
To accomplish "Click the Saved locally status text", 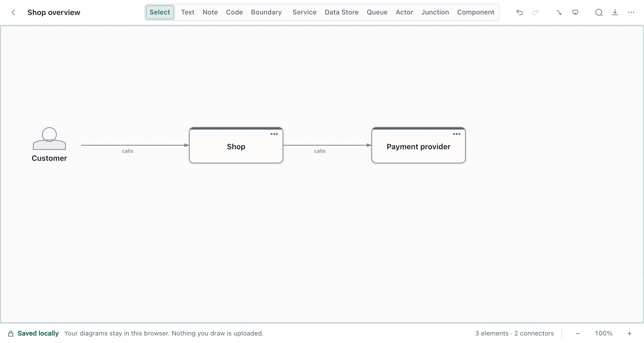I will pos(38,333).
